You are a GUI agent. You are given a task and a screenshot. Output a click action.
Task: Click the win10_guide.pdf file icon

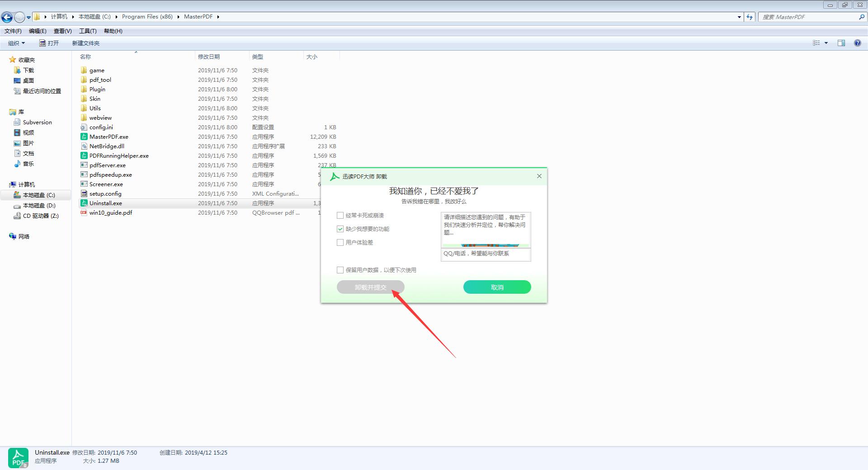tap(84, 212)
